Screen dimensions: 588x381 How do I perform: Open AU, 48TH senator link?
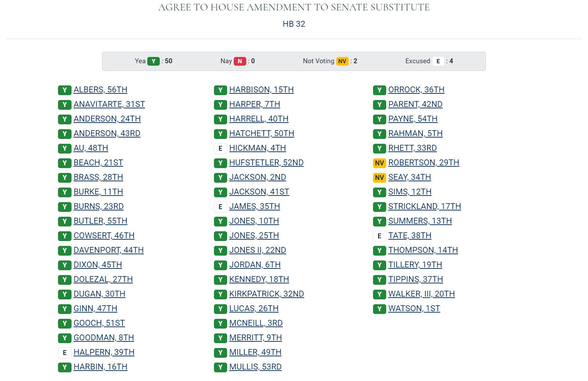91,148
